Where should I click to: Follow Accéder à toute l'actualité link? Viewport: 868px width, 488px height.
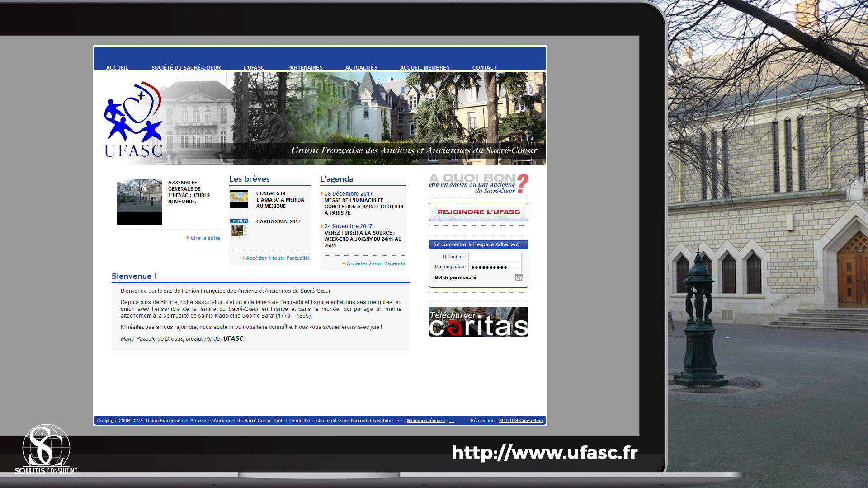coord(278,258)
